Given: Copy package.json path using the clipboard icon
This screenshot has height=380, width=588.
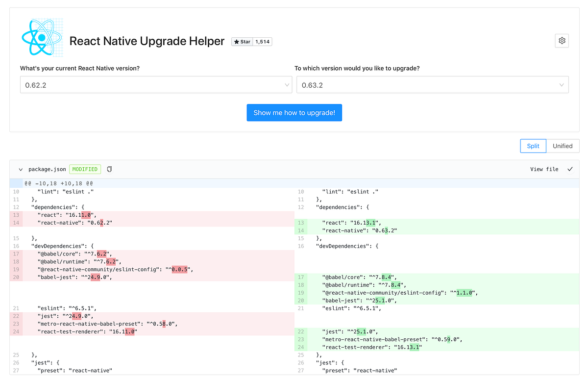Looking at the screenshot, I should click(109, 169).
